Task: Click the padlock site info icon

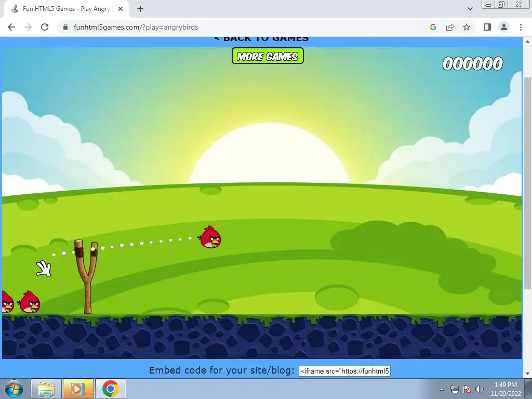Action: tap(65, 27)
